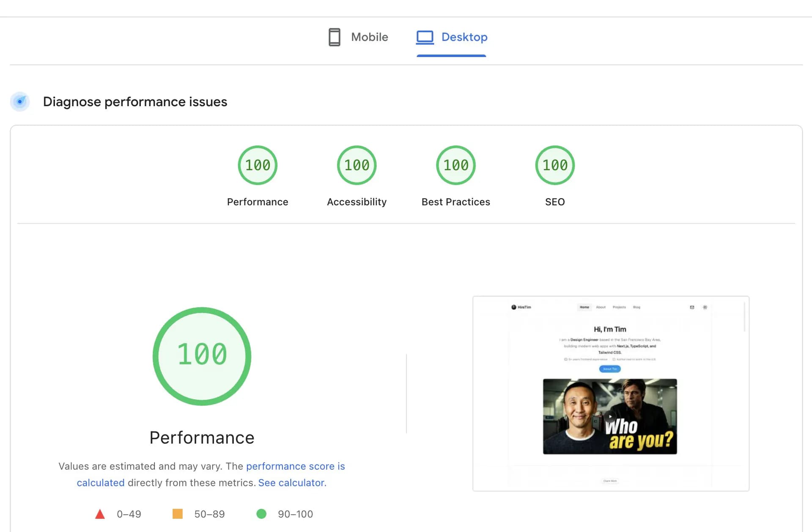Select the Desktop tab

pyautogui.click(x=452, y=37)
